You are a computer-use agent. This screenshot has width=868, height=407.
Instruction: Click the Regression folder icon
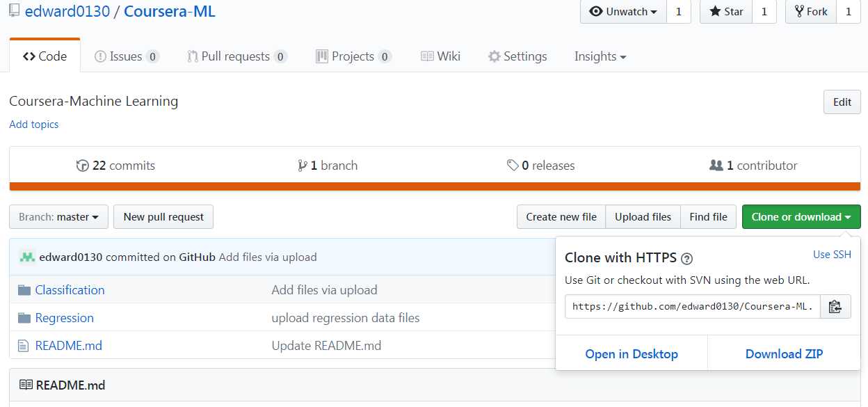click(24, 318)
